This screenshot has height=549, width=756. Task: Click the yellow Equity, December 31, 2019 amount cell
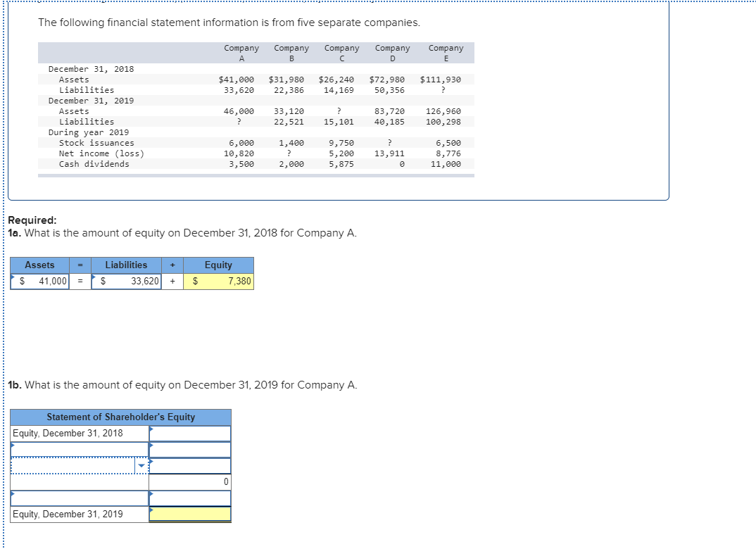[x=190, y=515]
